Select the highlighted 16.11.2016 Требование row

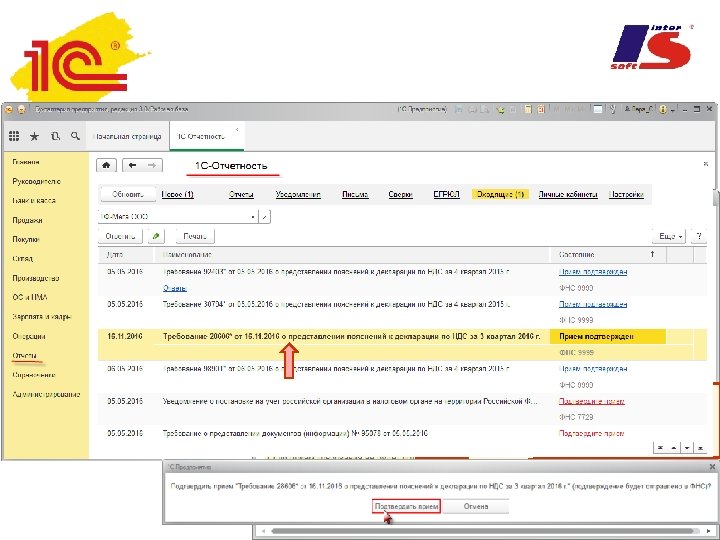click(x=402, y=344)
